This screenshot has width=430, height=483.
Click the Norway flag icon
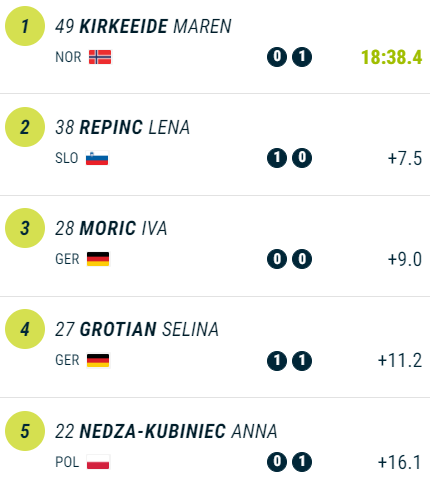click(x=100, y=57)
